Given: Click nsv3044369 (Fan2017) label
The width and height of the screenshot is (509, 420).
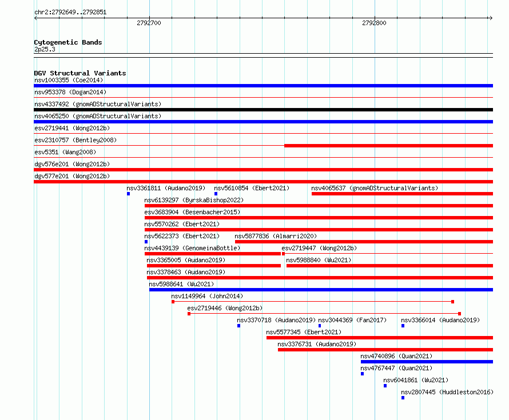Looking at the screenshot, I should pyautogui.click(x=352, y=320).
